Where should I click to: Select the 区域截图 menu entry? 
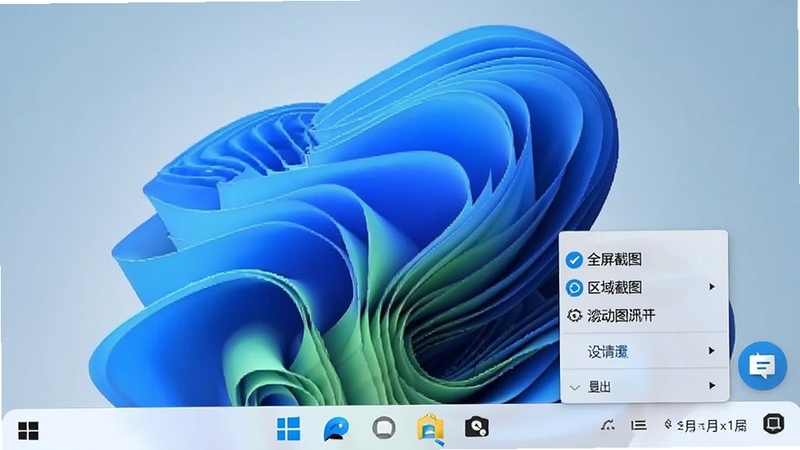644,287
